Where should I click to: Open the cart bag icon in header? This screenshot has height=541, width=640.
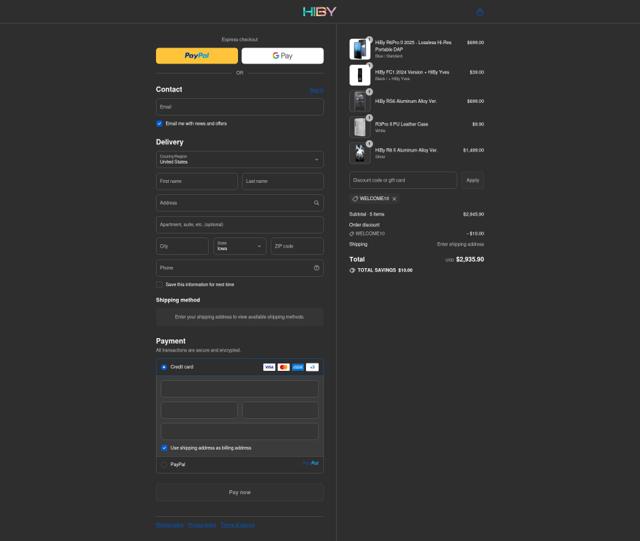pos(480,12)
